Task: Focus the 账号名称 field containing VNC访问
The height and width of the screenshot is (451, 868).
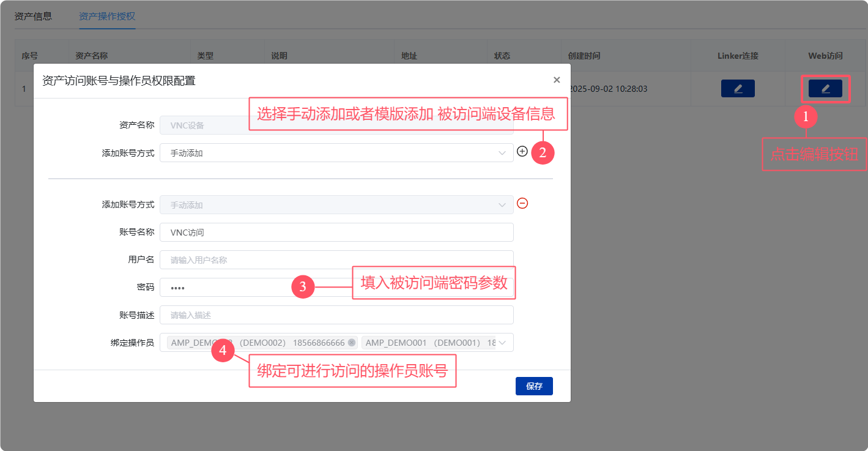Action: (336, 233)
